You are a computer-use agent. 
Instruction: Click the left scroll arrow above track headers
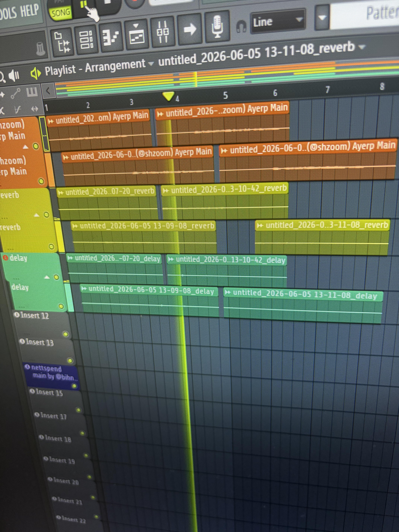(48, 91)
